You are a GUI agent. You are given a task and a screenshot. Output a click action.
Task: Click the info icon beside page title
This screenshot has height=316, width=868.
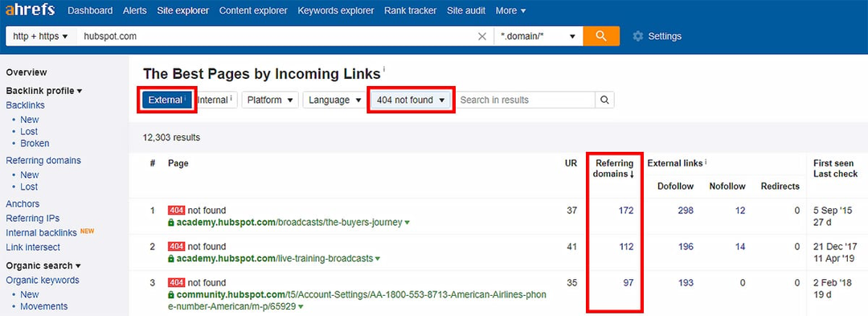coord(384,70)
